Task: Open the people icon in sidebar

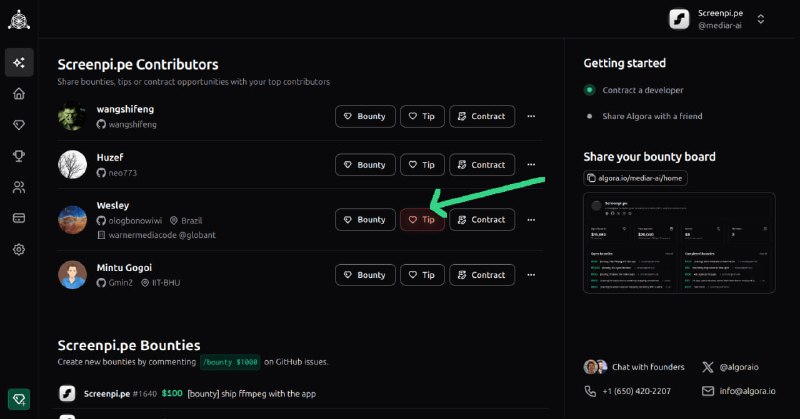Action: click(18, 187)
